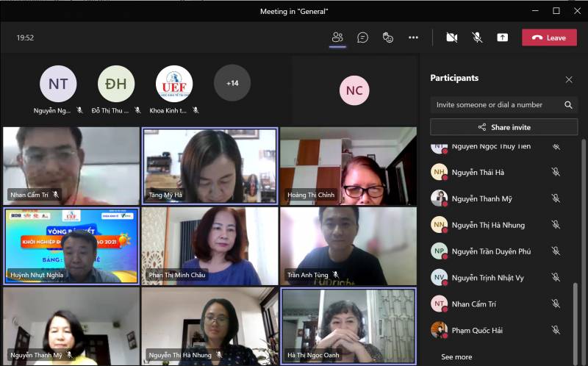Click the Invite someone or dial field
This screenshot has height=366, width=588.
point(496,105)
